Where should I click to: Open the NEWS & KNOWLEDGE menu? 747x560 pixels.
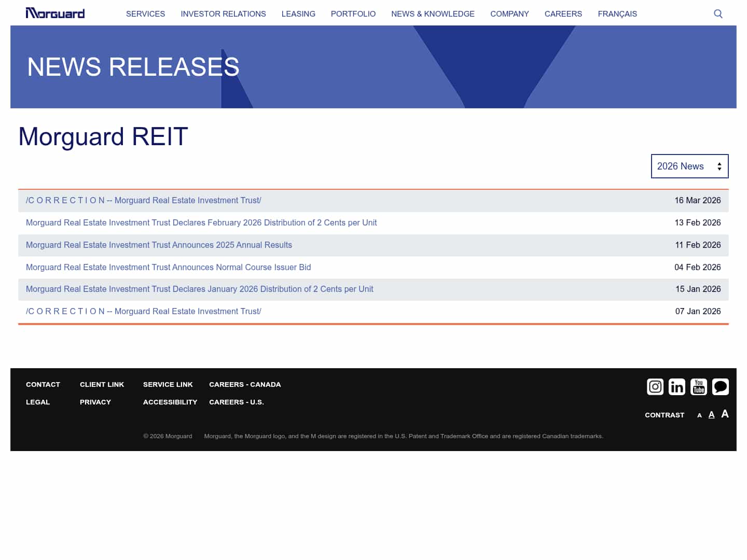433,14
